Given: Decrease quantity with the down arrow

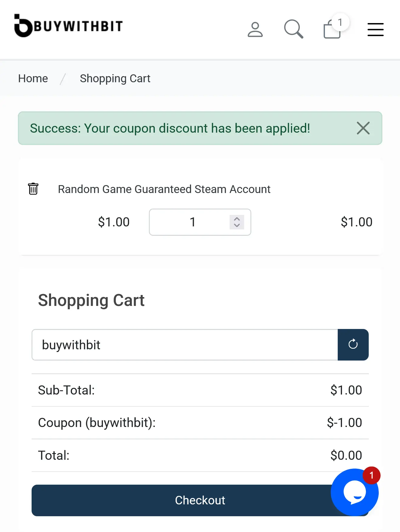Looking at the screenshot, I should tap(237, 225).
